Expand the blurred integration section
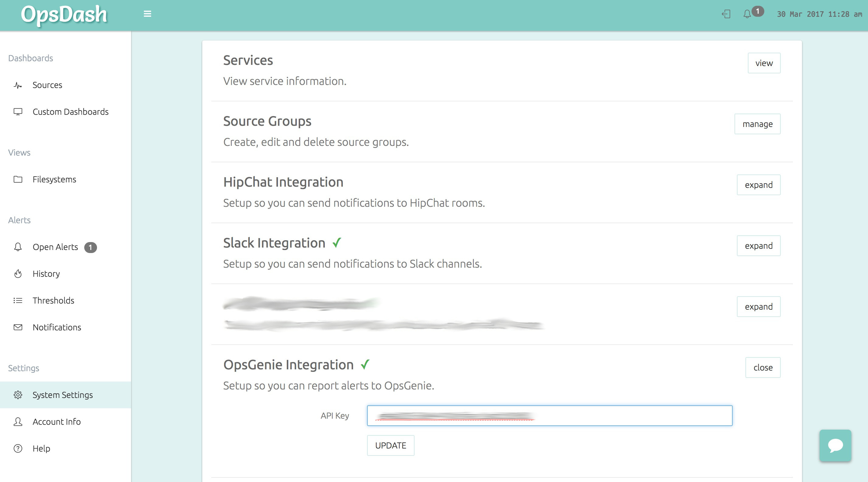Viewport: 868px width, 482px height. tap(758, 307)
